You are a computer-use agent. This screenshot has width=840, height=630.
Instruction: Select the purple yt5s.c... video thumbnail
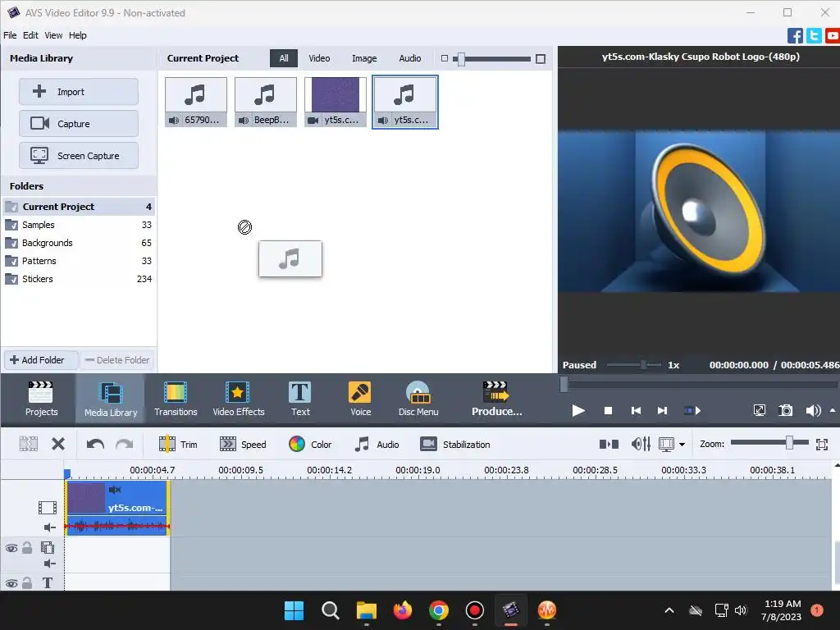click(336, 102)
